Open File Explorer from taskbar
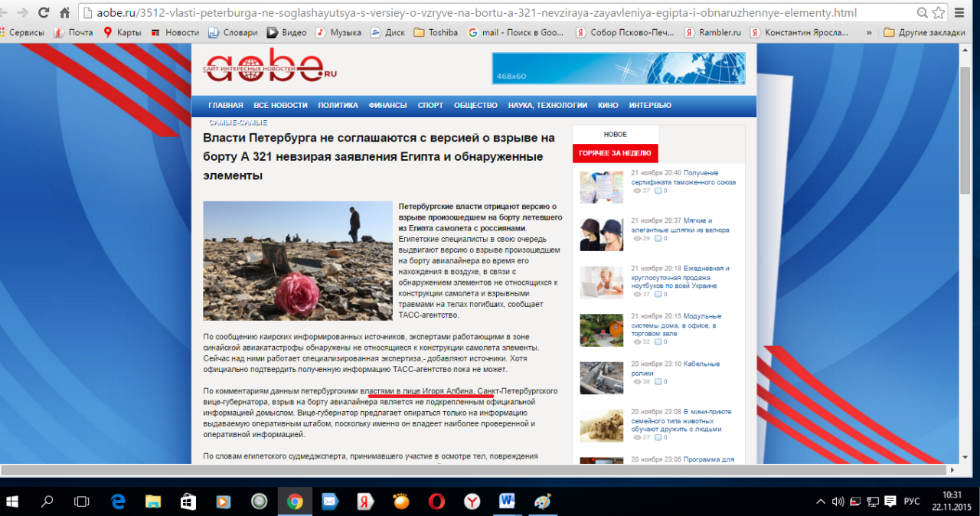Screen dimensions: 980x516 tap(152, 501)
